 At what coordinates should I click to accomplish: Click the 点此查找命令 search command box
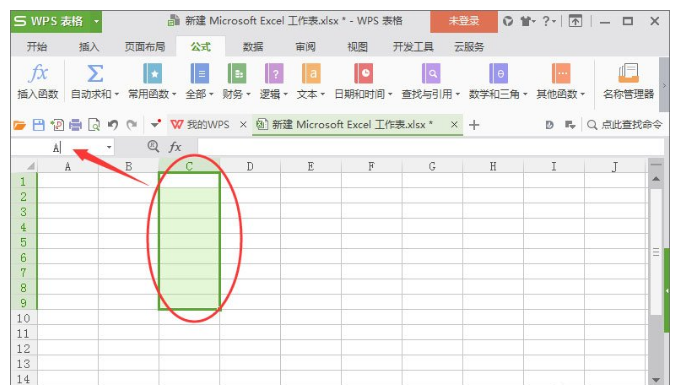coord(625,125)
